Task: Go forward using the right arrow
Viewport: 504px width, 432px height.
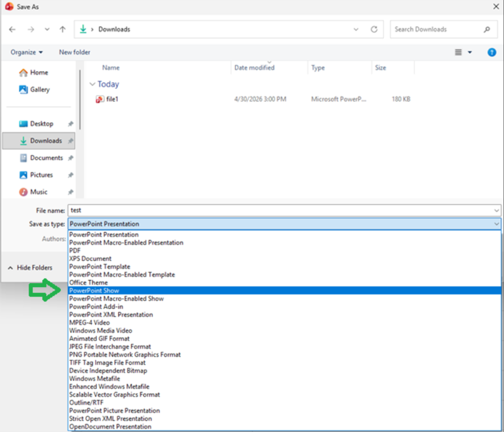Action: [x=31, y=30]
